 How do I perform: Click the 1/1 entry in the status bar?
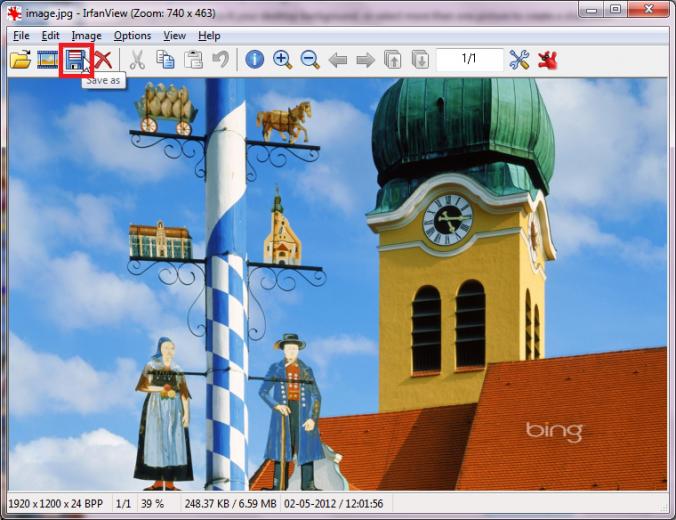click(123, 504)
